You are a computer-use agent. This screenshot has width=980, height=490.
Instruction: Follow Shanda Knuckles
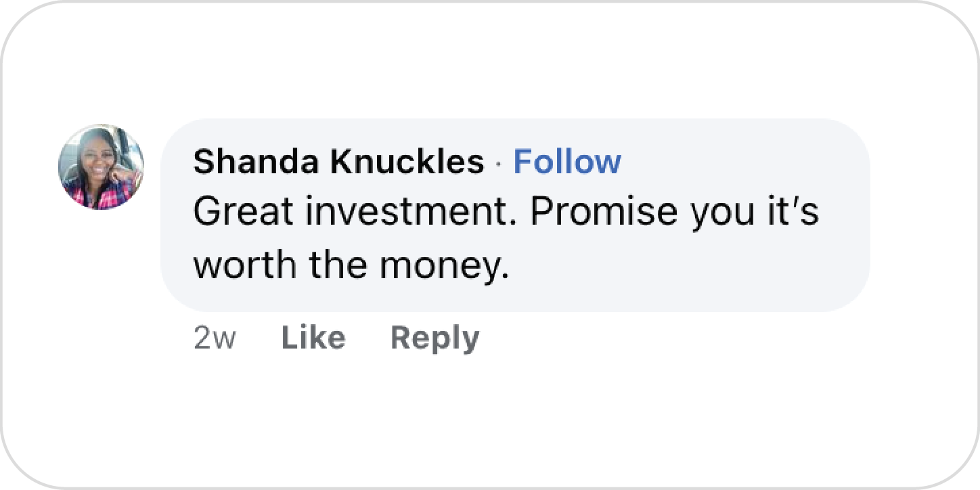tap(566, 162)
